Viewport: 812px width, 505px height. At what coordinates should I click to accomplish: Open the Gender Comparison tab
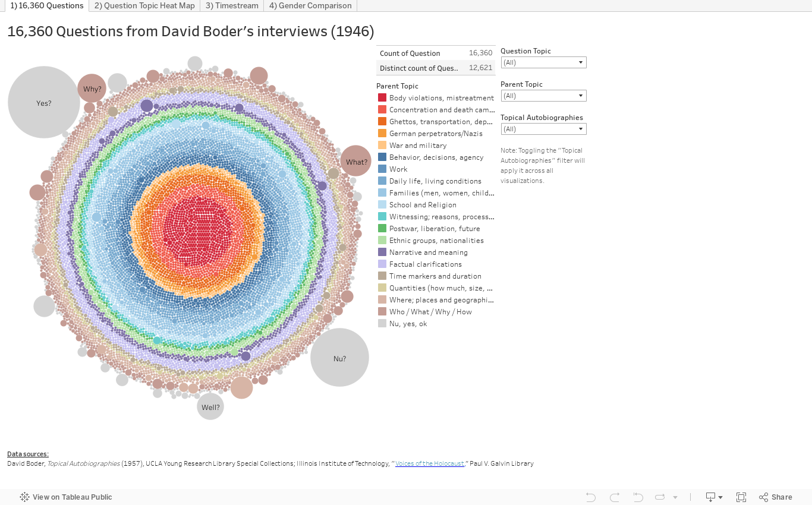tap(310, 5)
